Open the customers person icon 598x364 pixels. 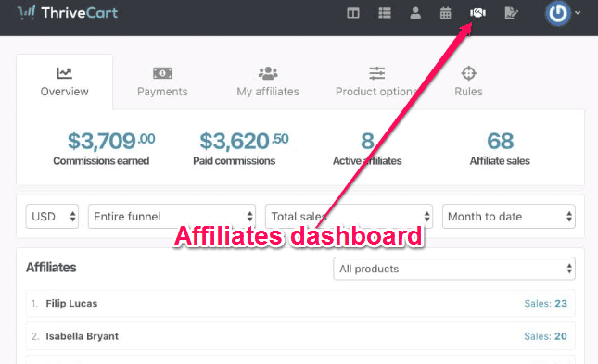pos(415,13)
